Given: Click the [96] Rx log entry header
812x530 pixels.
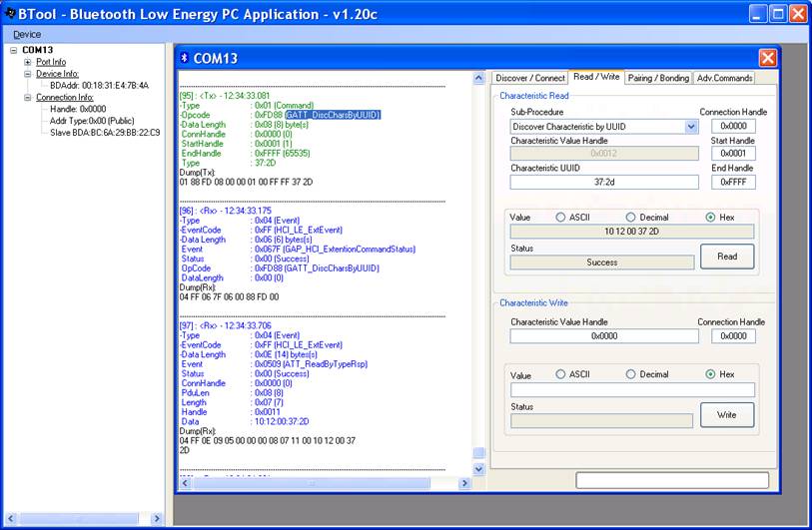Looking at the screenshot, I should click(225, 211).
